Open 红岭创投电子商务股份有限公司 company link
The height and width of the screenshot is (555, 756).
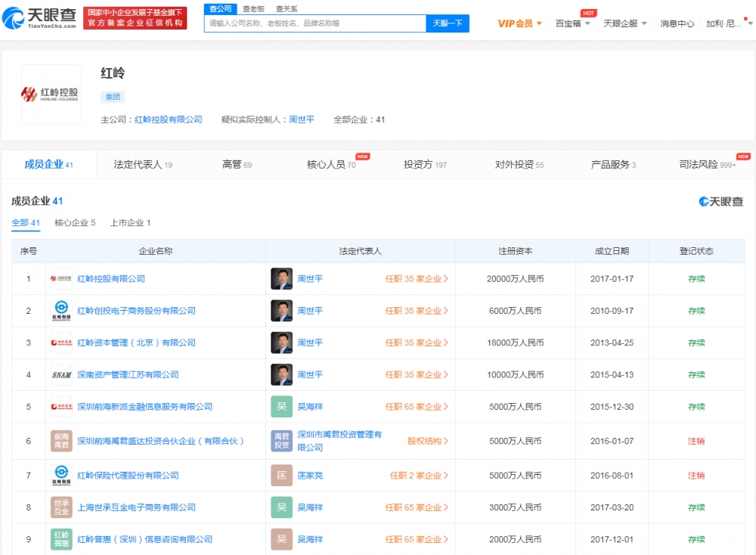pyautogui.click(x=136, y=311)
